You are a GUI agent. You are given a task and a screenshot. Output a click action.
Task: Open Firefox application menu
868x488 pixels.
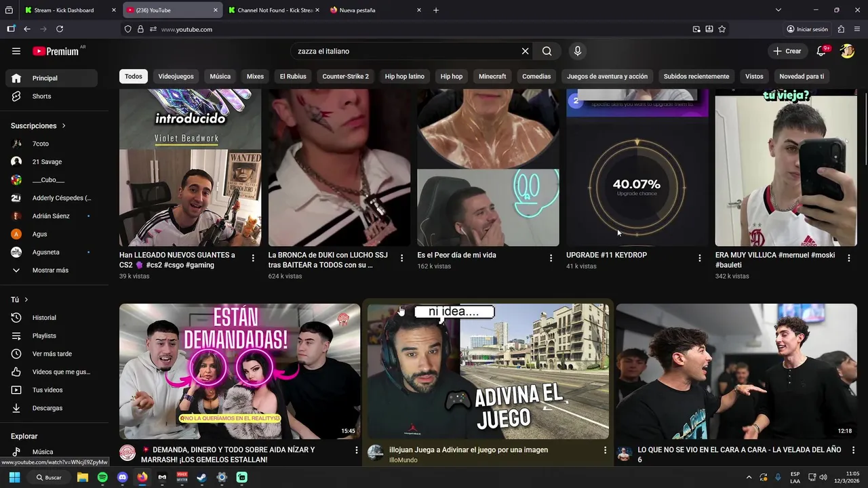point(857,29)
